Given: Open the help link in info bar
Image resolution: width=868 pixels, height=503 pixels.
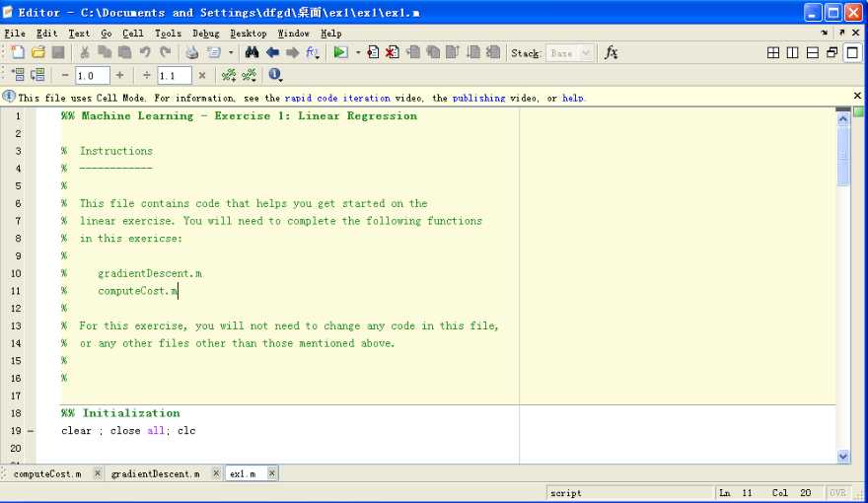Looking at the screenshot, I should point(573,98).
